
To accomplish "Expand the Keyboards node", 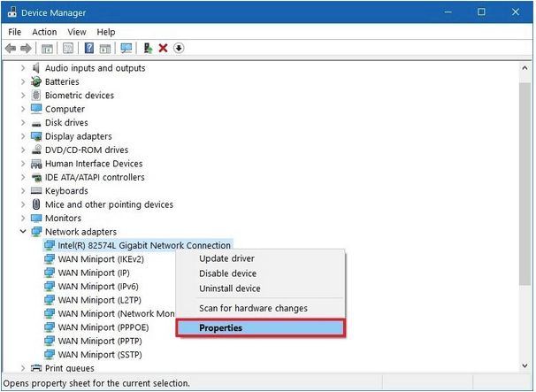I will 23,190.
